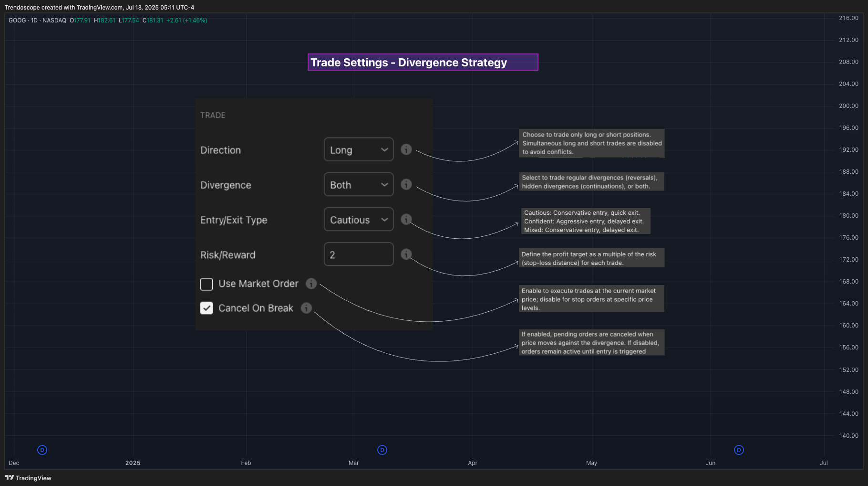Screen dimensions: 868x486
Task: Click the Apr label on the time axis
Action: point(473,463)
